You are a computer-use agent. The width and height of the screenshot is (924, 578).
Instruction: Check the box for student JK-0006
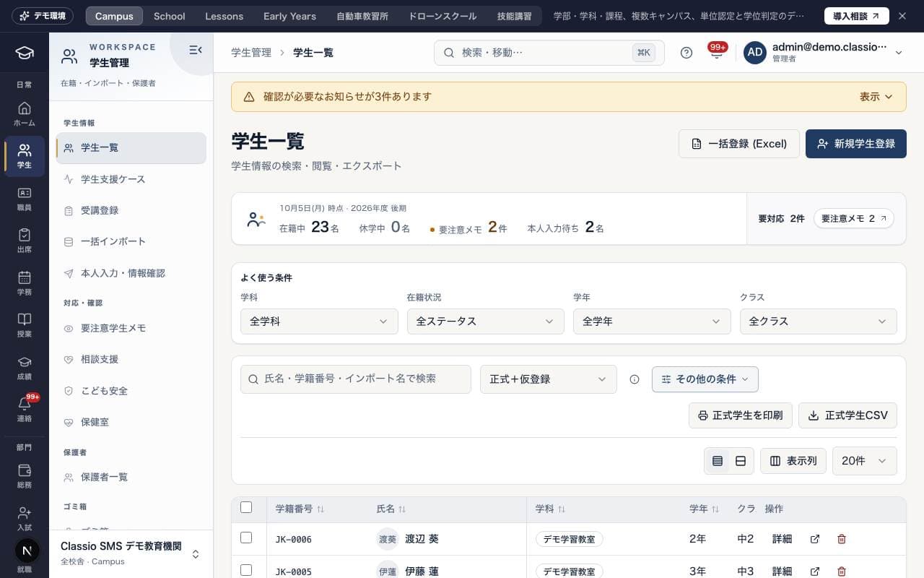point(246,538)
